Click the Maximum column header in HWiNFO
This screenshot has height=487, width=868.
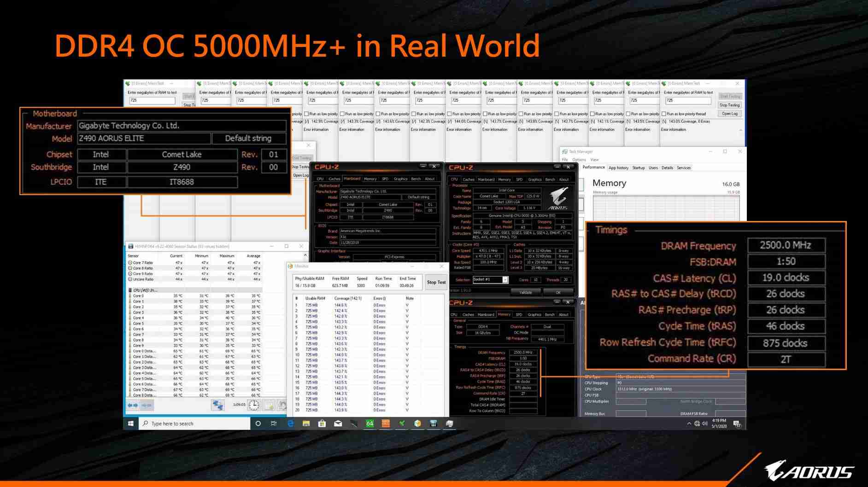227,256
